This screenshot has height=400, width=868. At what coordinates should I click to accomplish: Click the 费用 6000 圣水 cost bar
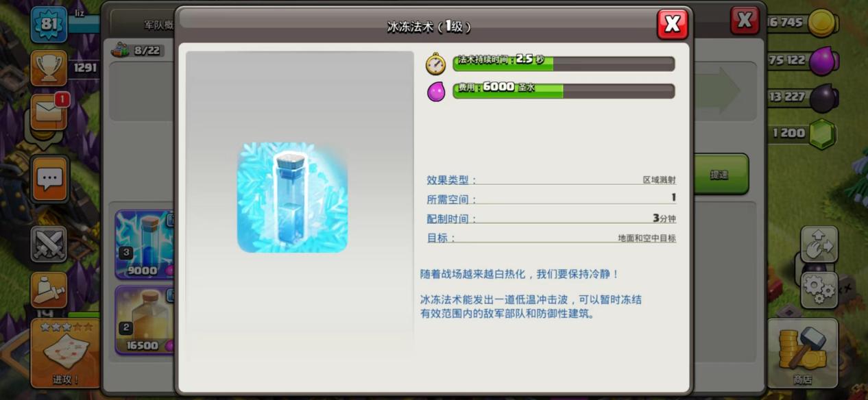[x=564, y=91]
